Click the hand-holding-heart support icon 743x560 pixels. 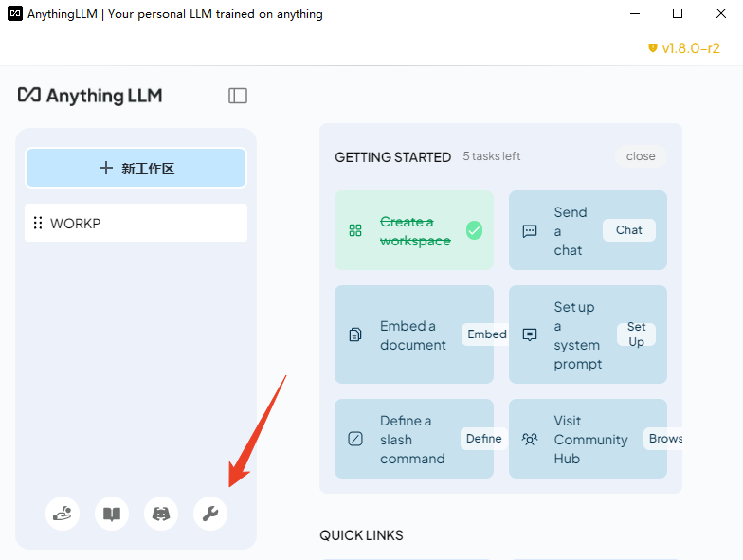[63, 514]
